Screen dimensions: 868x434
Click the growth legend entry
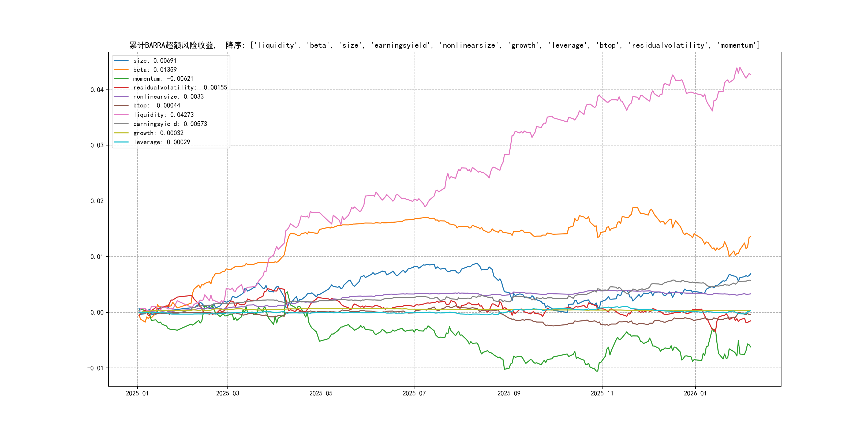tap(158, 133)
